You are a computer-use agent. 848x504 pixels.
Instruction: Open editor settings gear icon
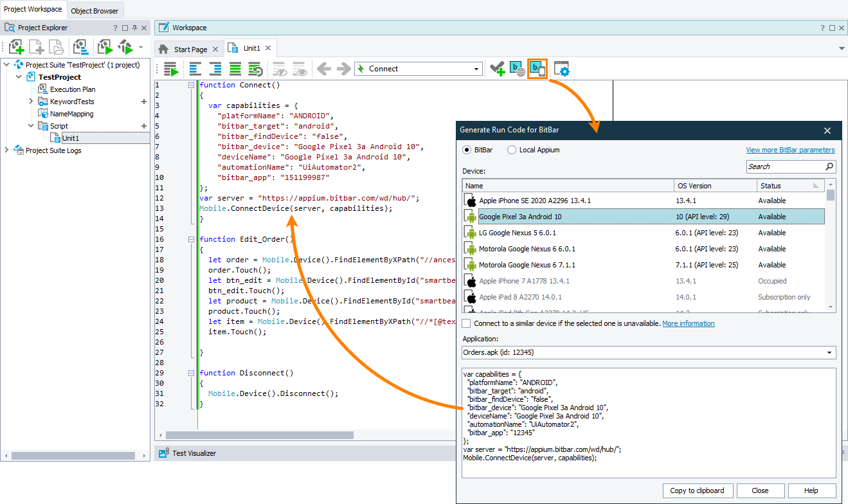click(562, 69)
